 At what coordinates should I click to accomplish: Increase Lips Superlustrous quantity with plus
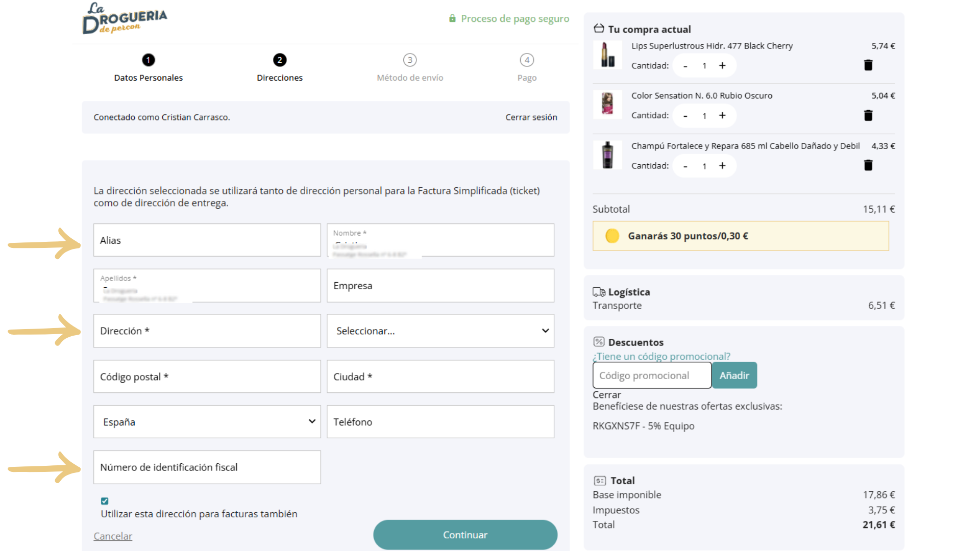click(722, 66)
